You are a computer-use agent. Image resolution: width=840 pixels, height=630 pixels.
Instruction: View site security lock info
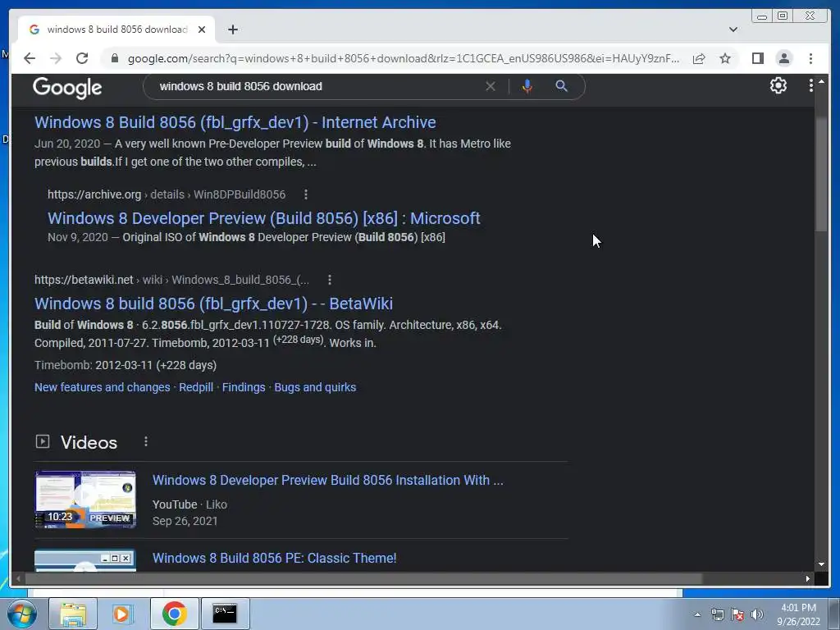pos(114,58)
